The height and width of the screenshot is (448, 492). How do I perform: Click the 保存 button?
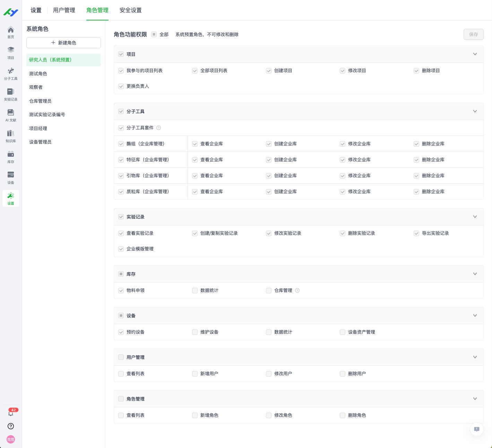pos(473,34)
